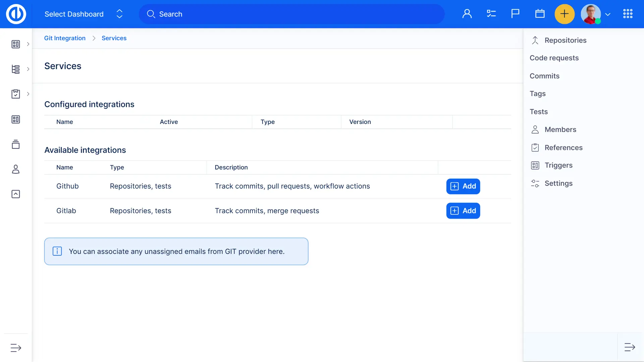
Task: Open the calendar icon in header
Action: [x=540, y=14]
